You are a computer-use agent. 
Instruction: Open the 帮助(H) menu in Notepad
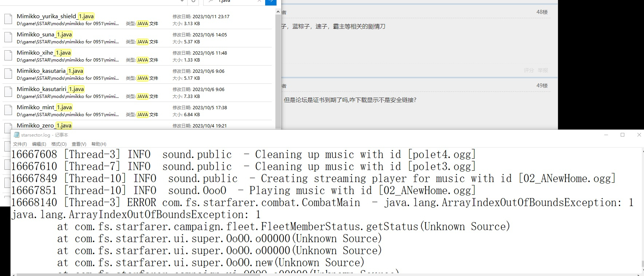99,144
